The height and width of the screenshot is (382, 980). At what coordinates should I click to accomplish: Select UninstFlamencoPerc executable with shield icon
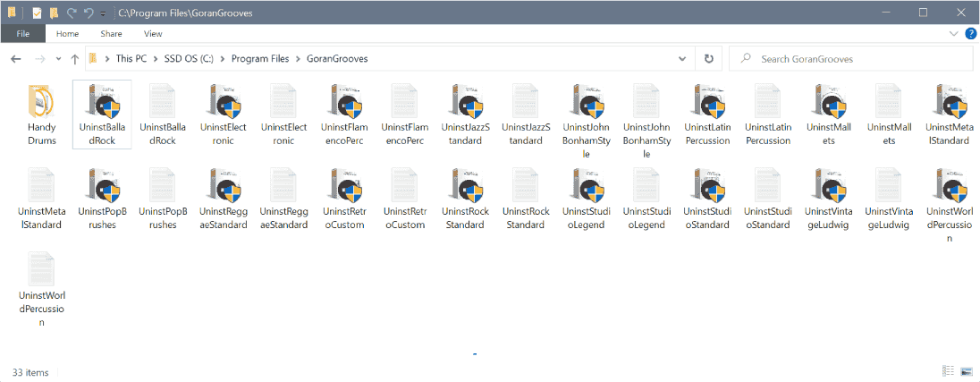[344, 115]
